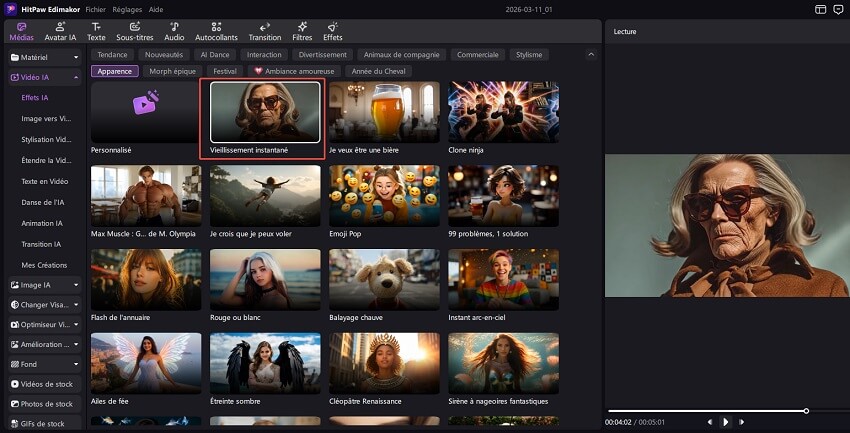
Task: Click the playback progress slider handle
Action: [806, 411]
